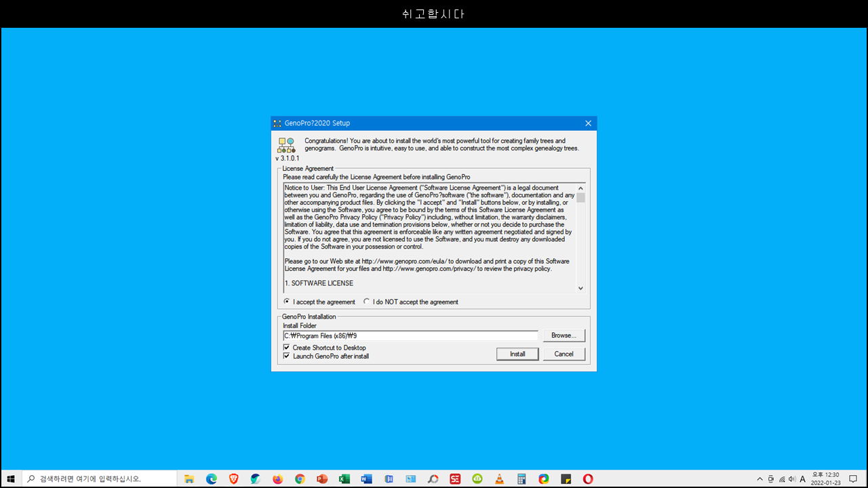
Task: Open the magnifier circle taskbar icon
Action: (433, 479)
